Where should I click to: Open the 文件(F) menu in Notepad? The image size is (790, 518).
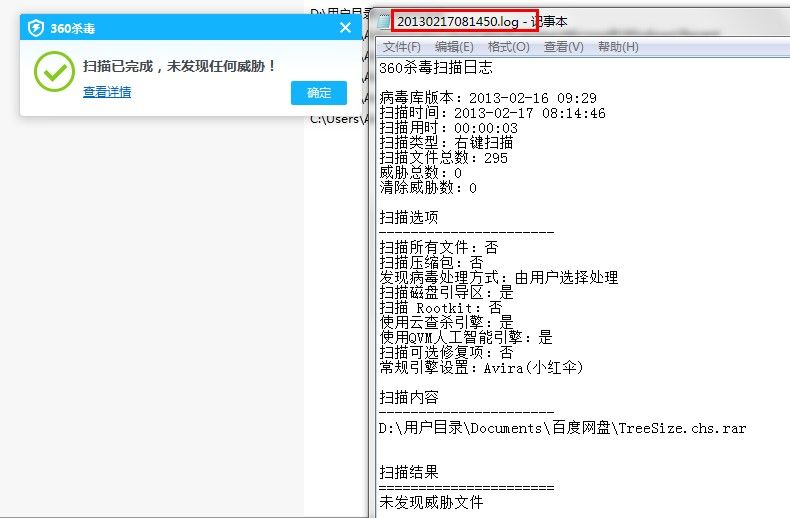tap(402, 47)
